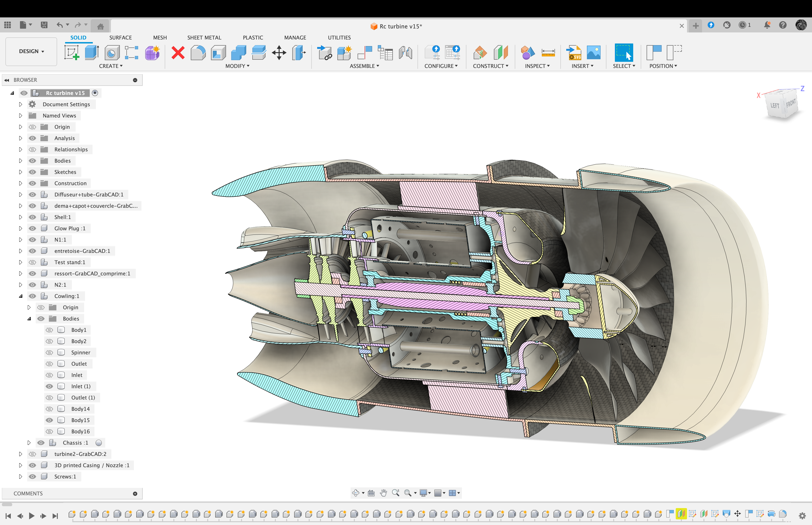Open the CONSTRUCT dropdown menu
The width and height of the screenshot is (812, 525).
(x=490, y=66)
